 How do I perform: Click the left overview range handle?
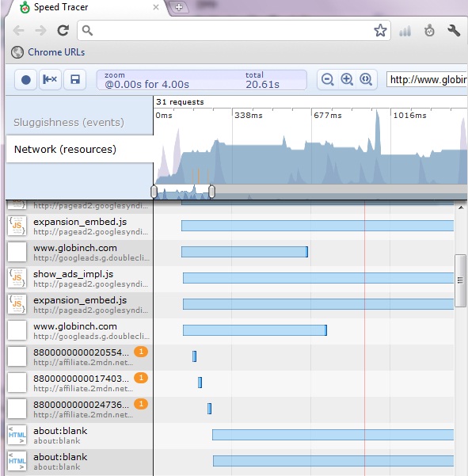click(154, 192)
